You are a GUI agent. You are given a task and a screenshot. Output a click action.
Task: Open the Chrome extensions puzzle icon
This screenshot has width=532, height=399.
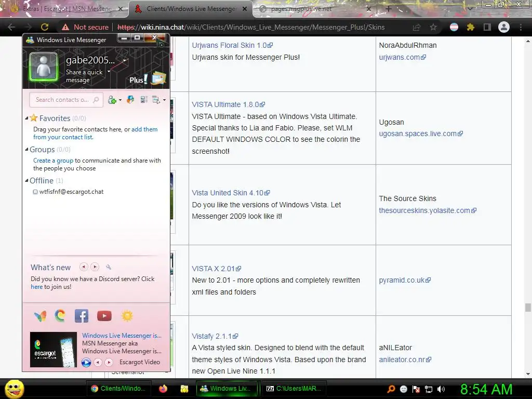[470, 27]
